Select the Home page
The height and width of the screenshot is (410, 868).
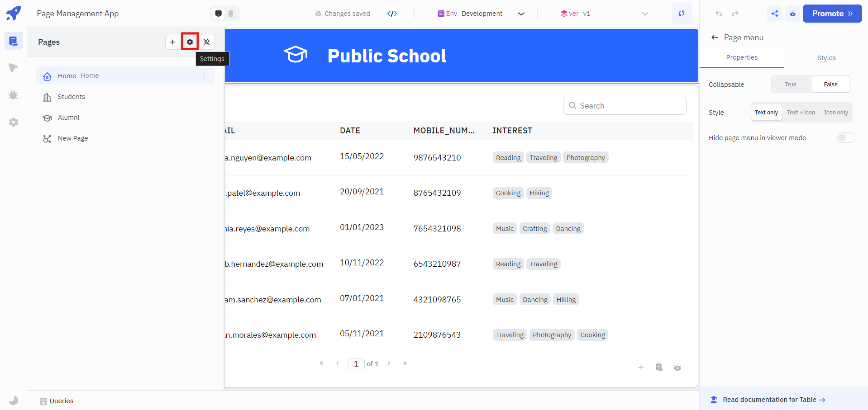[x=125, y=75]
